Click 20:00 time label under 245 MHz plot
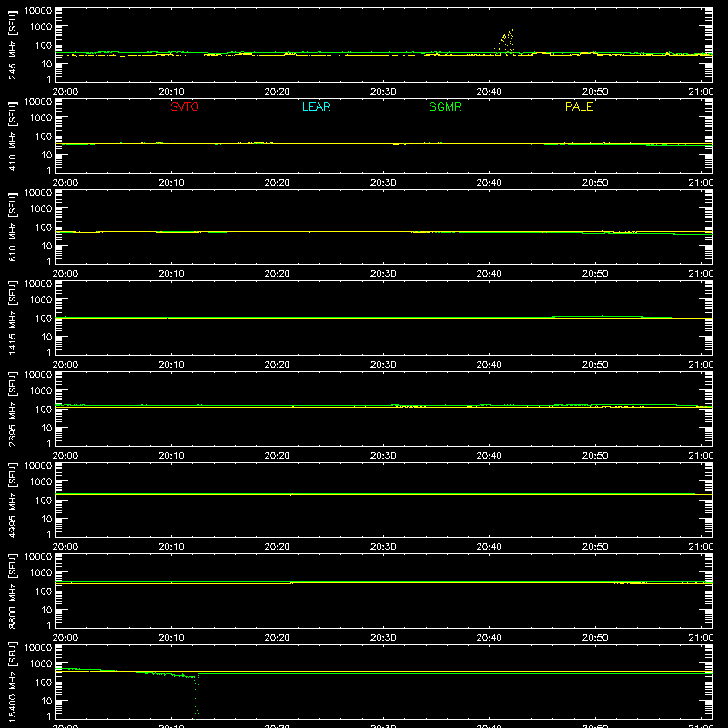This screenshot has width=728, height=728. point(66,92)
